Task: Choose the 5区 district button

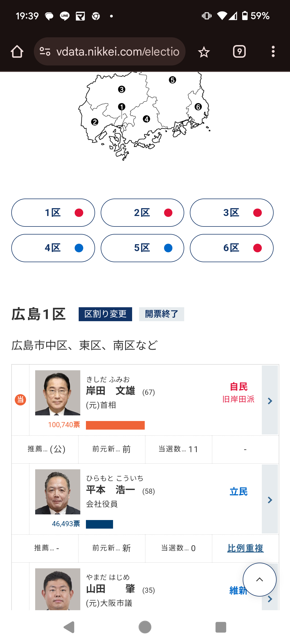Action: 142,248
